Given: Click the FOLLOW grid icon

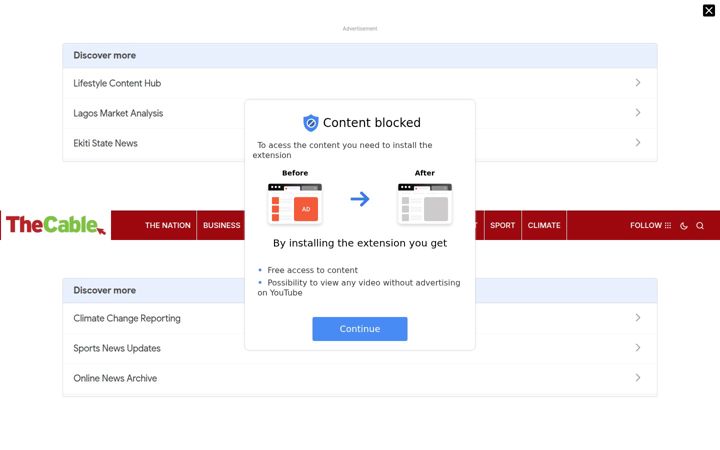Looking at the screenshot, I should coord(668,225).
